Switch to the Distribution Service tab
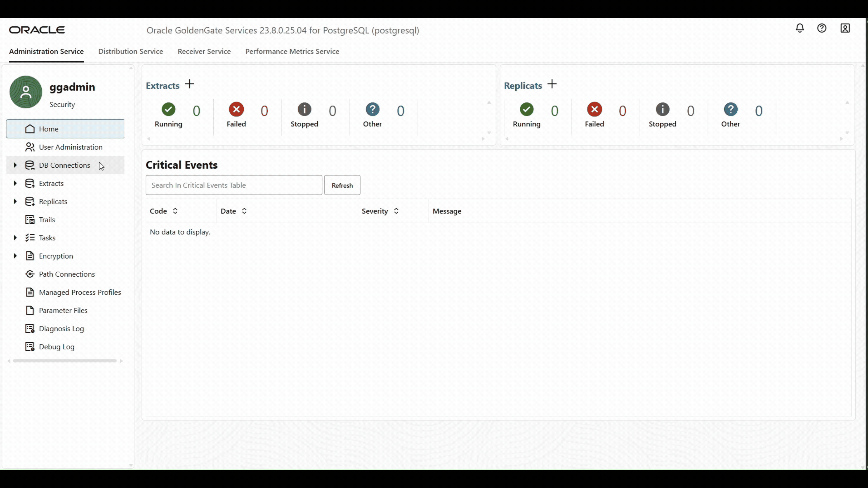Image resolution: width=868 pixels, height=488 pixels. click(130, 51)
